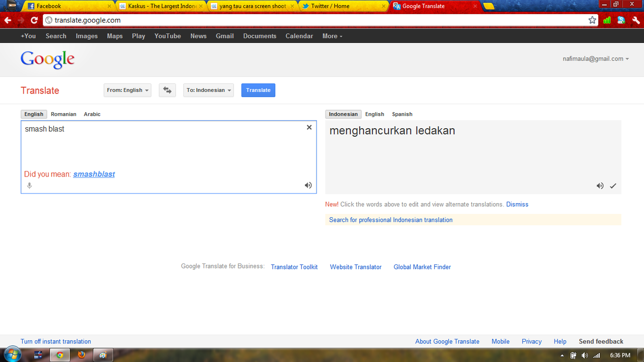Click the blue Translate button
This screenshot has height=362, width=644.
(x=258, y=90)
